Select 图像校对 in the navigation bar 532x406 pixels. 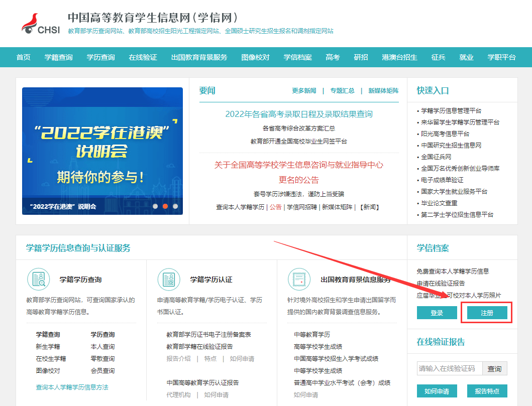pos(256,57)
